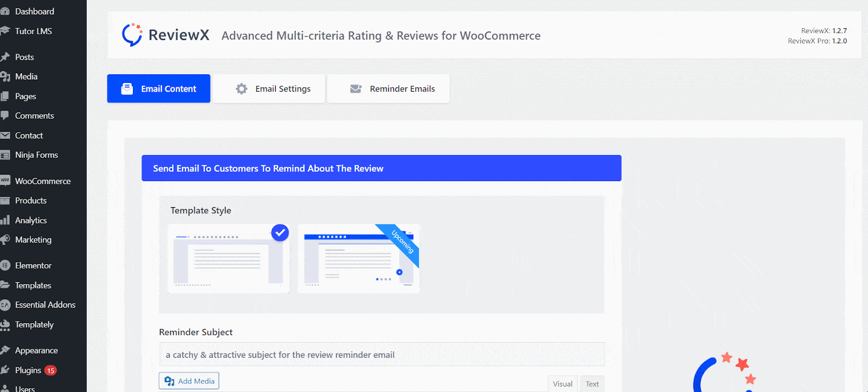Open the Posts menu
868x392 pixels.
tap(24, 57)
